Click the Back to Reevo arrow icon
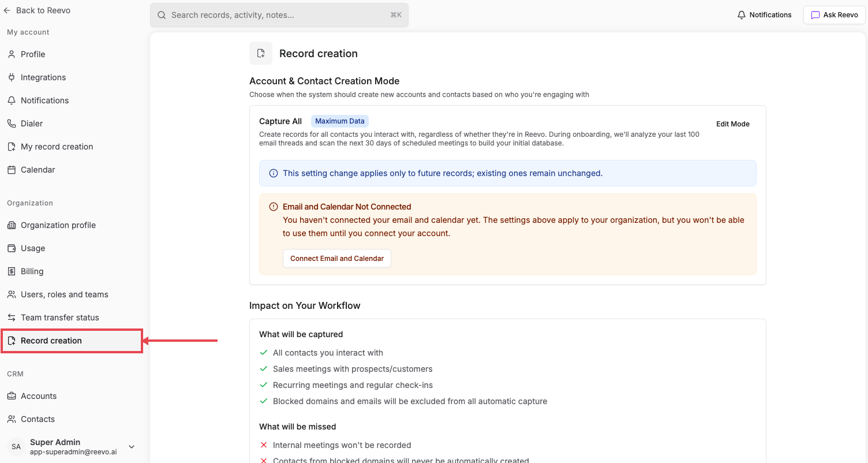 point(7,10)
